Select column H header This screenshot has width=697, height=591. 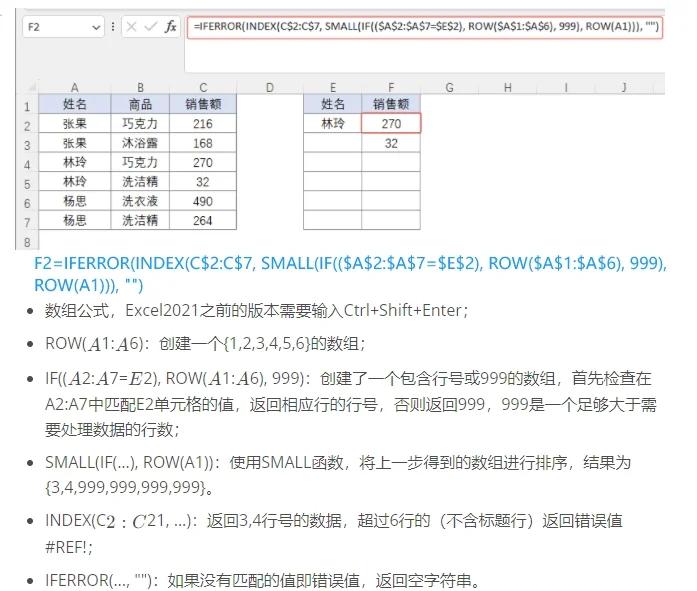pos(508,88)
